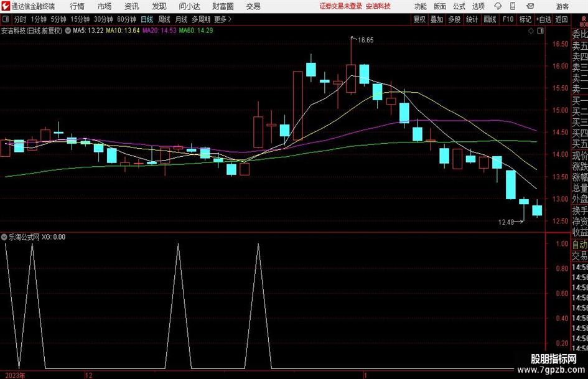
Task: Toggle the right panel icon beside diamond
Action: coord(540,31)
